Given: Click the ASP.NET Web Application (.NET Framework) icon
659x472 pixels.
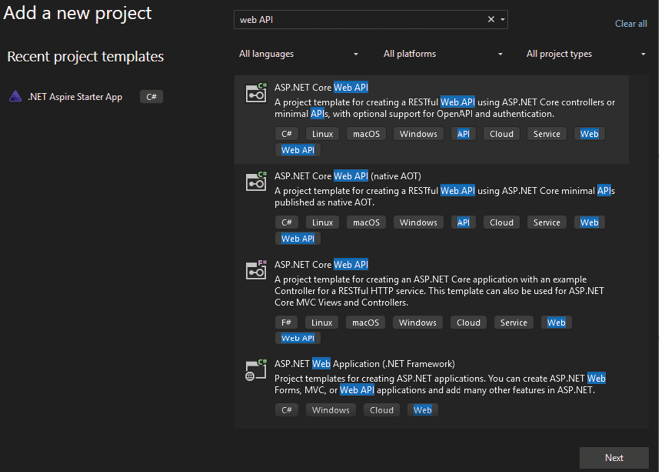Looking at the screenshot, I should [256, 370].
